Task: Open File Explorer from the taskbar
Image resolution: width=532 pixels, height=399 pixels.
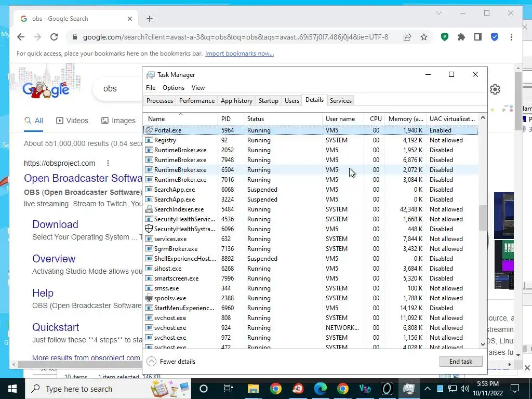Action: click(x=253, y=389)
